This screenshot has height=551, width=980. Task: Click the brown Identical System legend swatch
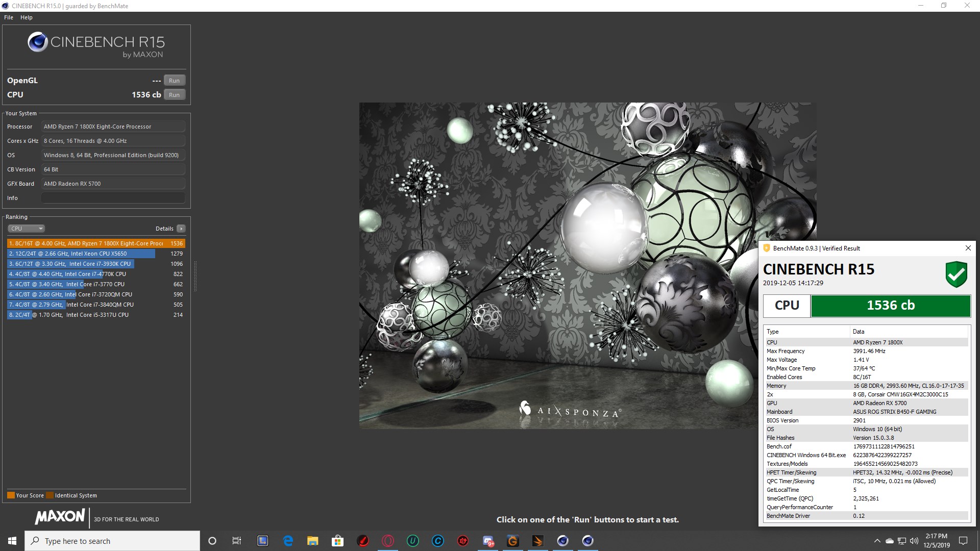[x=50, y=495]
